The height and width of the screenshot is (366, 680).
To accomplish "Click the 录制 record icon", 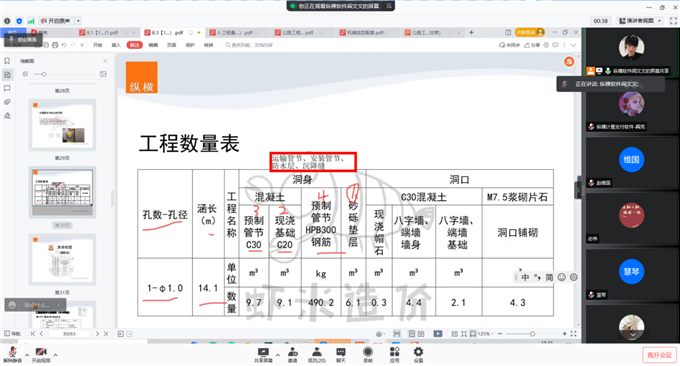I will 368,355.
